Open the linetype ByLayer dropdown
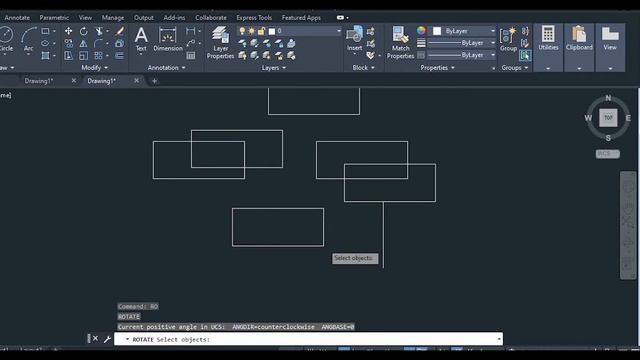640x360 pixels. coord(493,55)
